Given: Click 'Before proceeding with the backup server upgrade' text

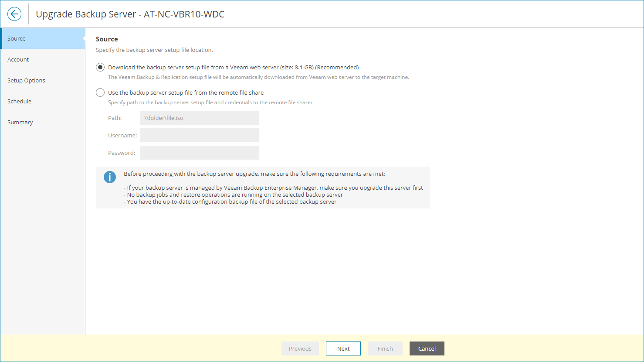Looking at the screenshot, I should click(x=254, y=174).
